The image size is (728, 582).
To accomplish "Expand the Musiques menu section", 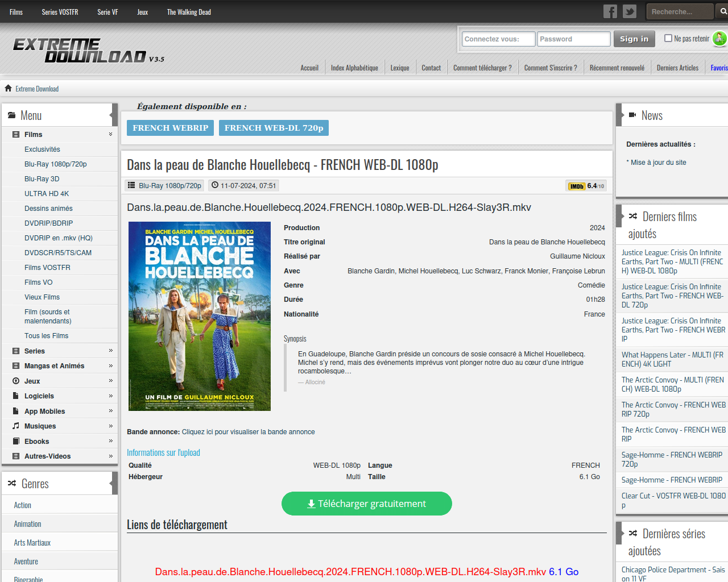I will [110, 426].
